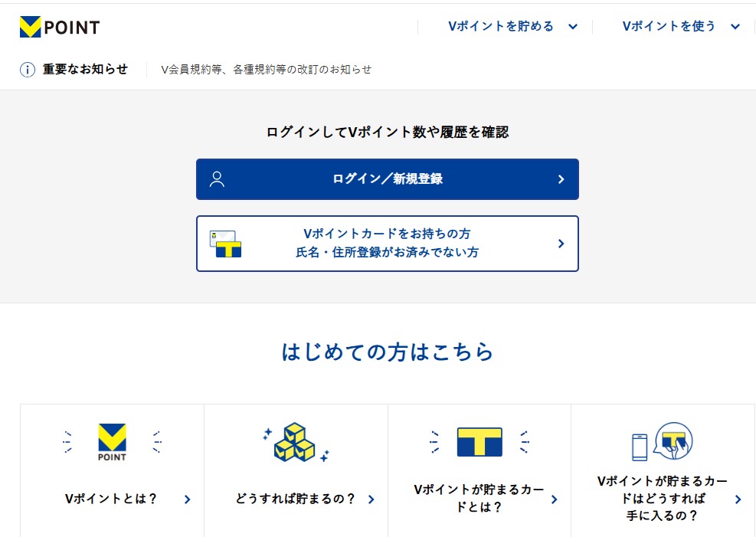Click the smartphone and card illustration
The image size is (756, 537).
[662, 442]
